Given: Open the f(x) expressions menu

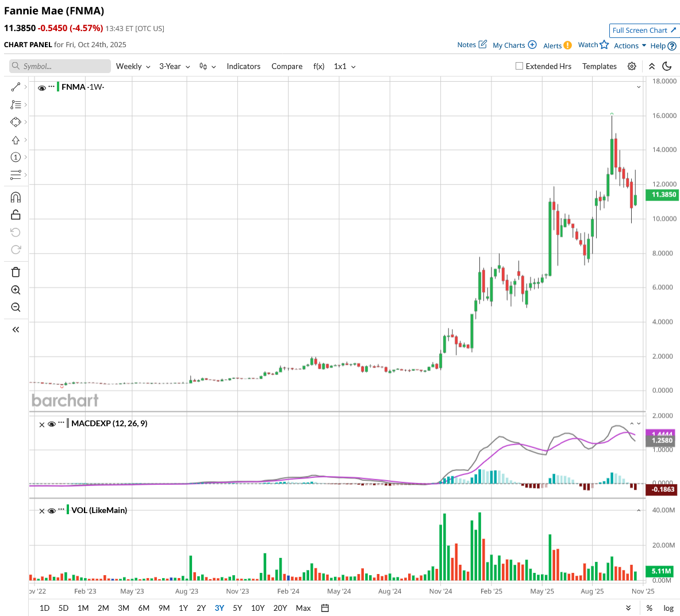Looking at the screenshot, I should coord(319,66).
